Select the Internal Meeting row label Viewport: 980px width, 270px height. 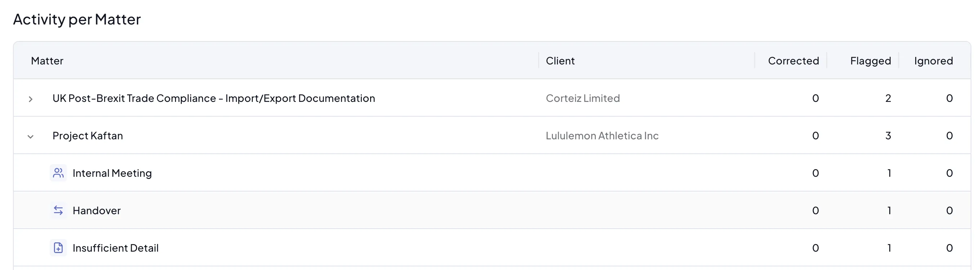click(112, 173)
